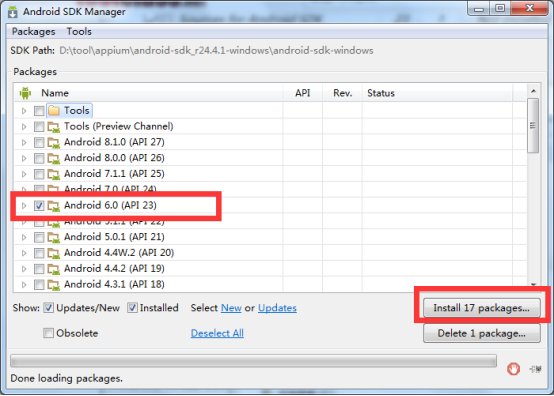Expand the Tools folder row
The width and height of the screenshot is (554, 396).
pos(24,111)
